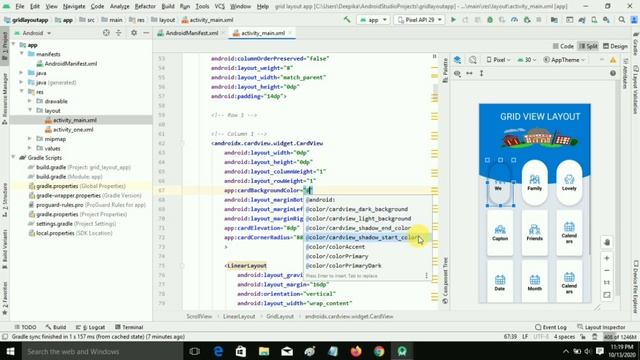This screenshot has width=640, height=360.
Task: Open the AppTheme dropdown
Action: point(564,60)
